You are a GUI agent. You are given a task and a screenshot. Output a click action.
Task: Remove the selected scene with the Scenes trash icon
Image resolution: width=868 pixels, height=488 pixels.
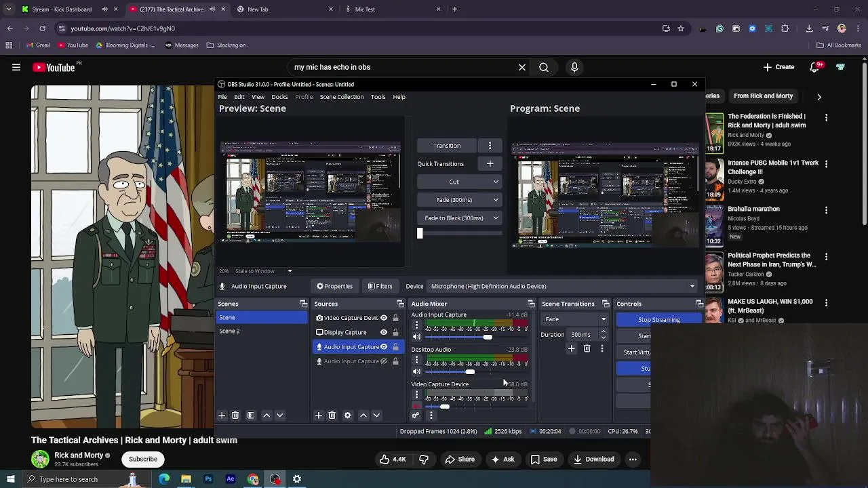(235, 415)
